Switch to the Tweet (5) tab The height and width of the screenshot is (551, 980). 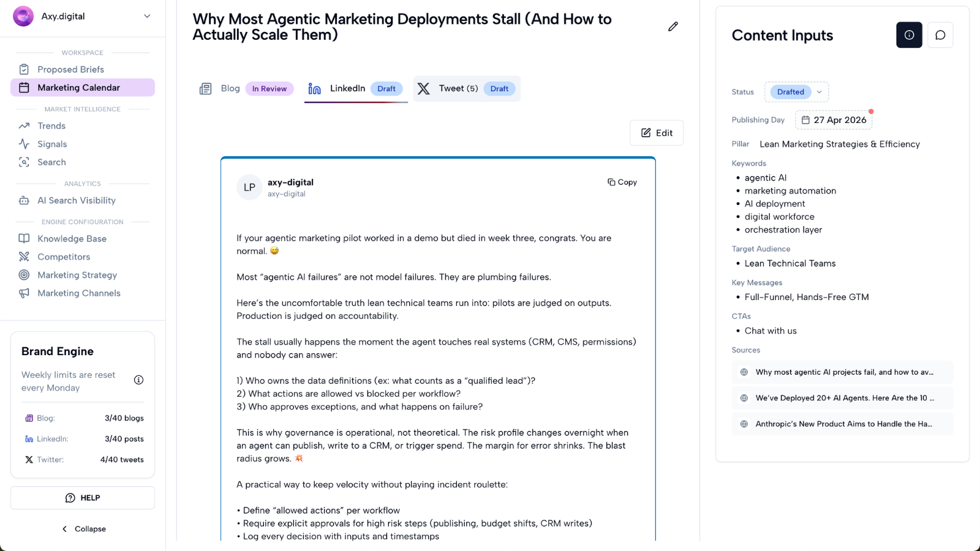[x=467, y=89]
